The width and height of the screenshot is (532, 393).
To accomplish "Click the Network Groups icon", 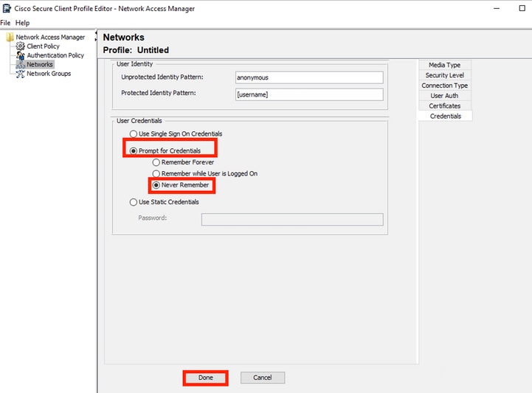I will [x=21, y=74].
